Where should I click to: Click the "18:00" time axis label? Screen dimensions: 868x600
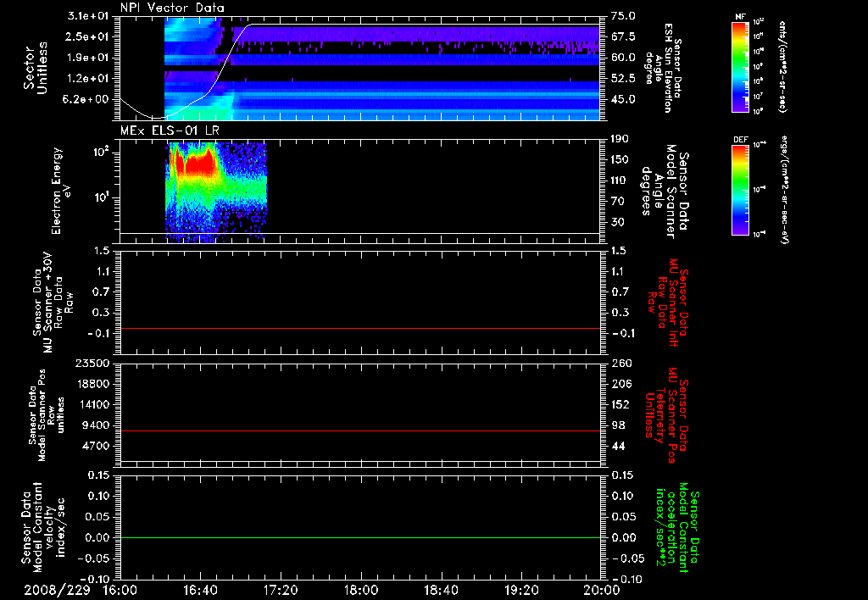[361, 590]
